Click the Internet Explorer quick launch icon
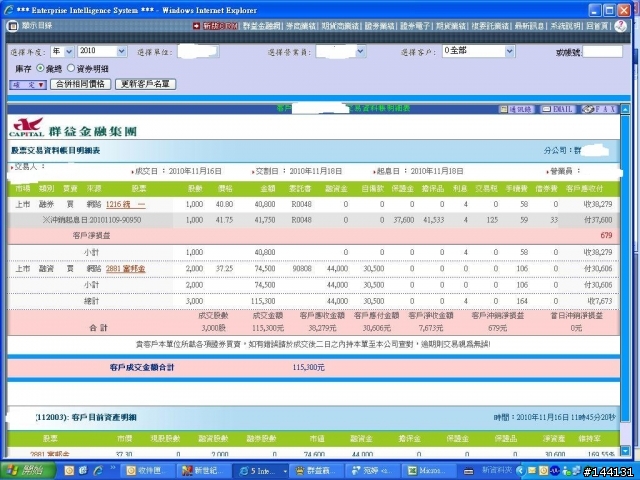640x480 pixels. pyautogui.click(x=98, y=471)
